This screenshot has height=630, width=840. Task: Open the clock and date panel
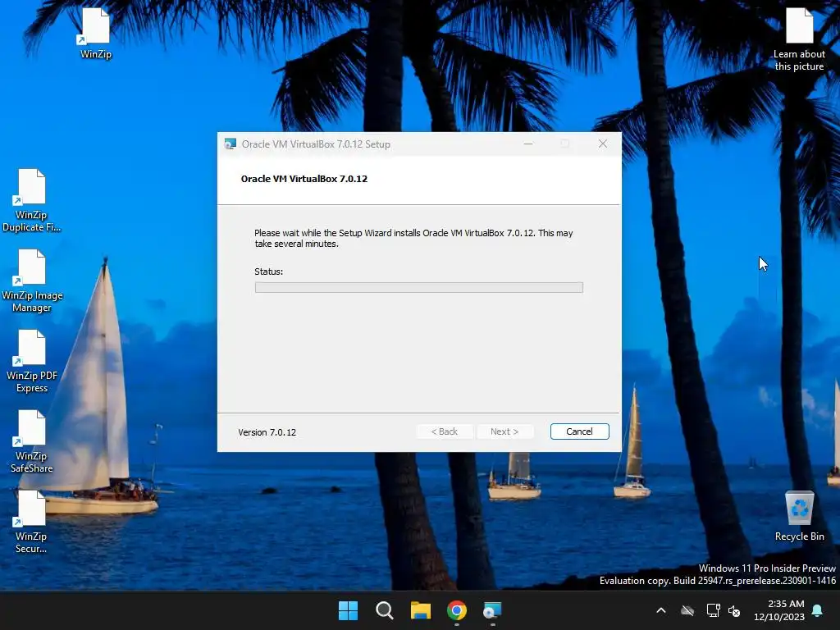click(x=779, y=610)
